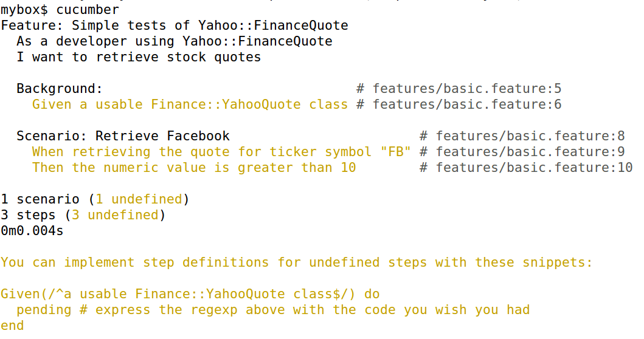Click 'As a developer using Yahoo::FinanceQuote' text
644x339 pixels.
tap(175, 41)
